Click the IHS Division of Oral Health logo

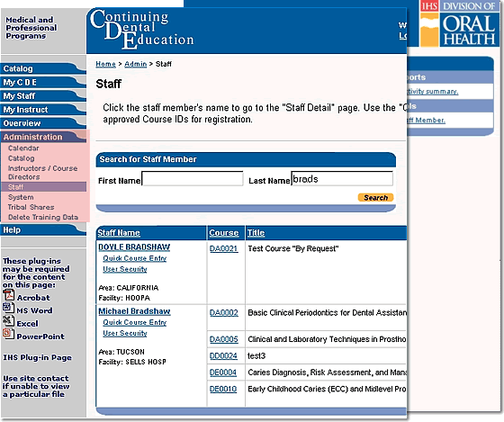(x=459, y=23)
